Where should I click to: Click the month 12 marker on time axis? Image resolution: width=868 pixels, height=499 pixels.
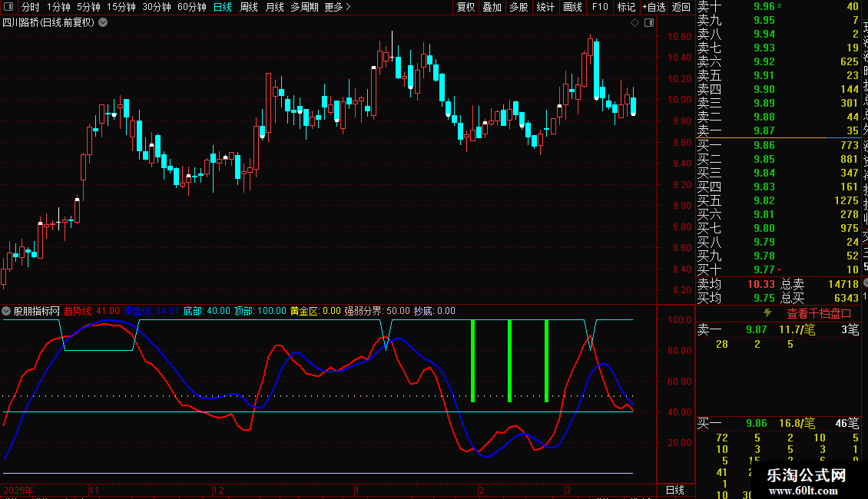[x=218, y=490]
